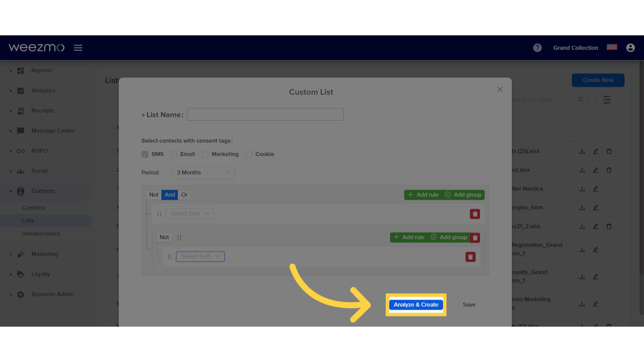Open the Contacts submenu item

[x=34, y=208]
